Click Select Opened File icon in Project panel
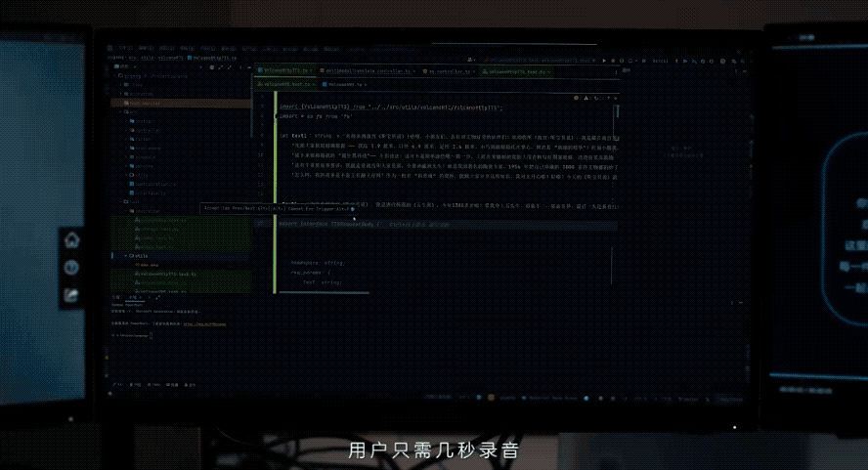 pyautogui.click(x=211, y=67)
